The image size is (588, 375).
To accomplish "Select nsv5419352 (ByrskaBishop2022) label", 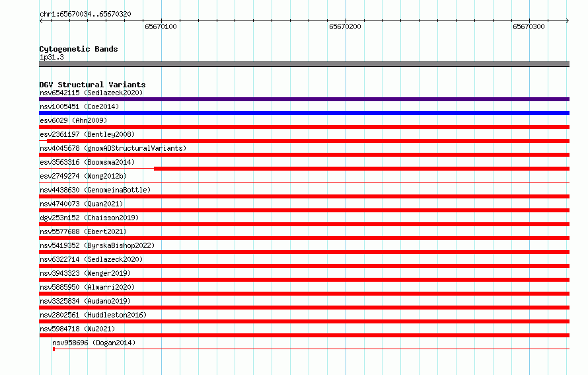I will [97, 245].
